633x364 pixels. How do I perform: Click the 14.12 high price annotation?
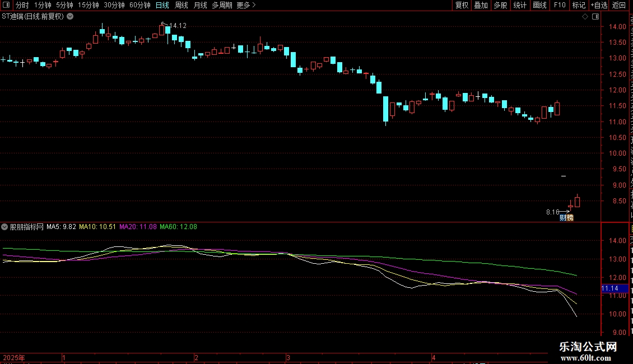(178, 26)
